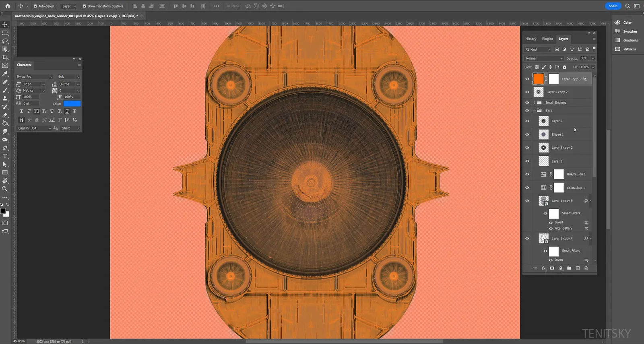Open the Normal blend mode dropdown
644x344 pixels.
[544, 58]
